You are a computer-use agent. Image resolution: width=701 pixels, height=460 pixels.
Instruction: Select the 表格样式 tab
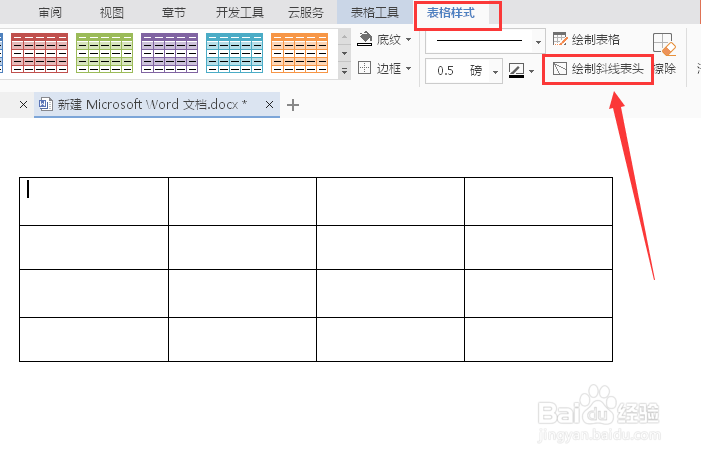point(451,13)
